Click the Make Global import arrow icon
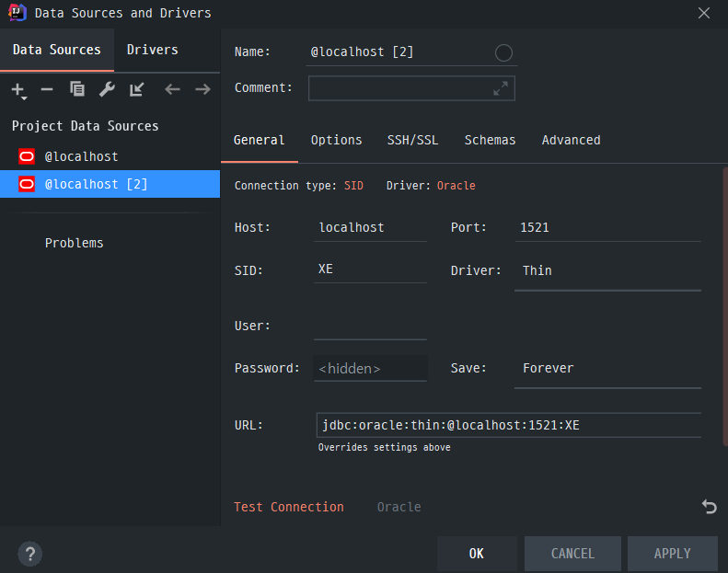The image size is (728, 573). tap(136, 89)
